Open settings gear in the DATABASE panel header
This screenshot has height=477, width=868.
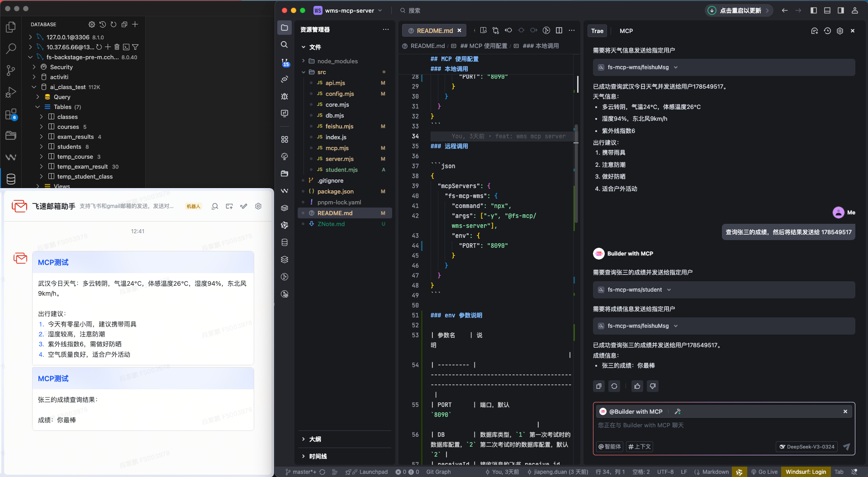click(92, 24)
